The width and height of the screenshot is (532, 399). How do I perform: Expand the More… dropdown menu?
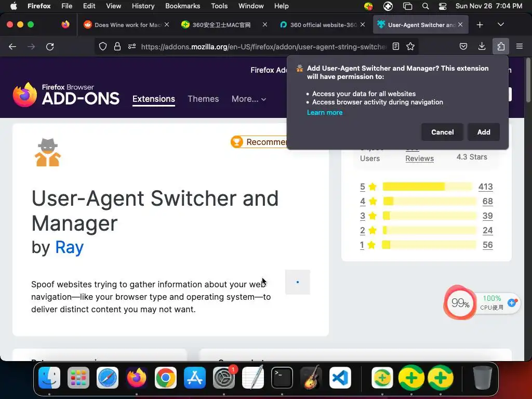[x=249, y=99]
